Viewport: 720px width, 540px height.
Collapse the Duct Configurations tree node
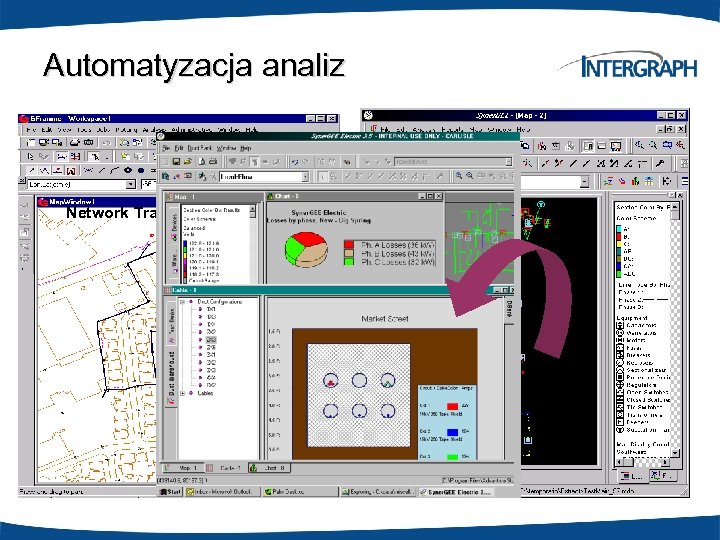183,302
